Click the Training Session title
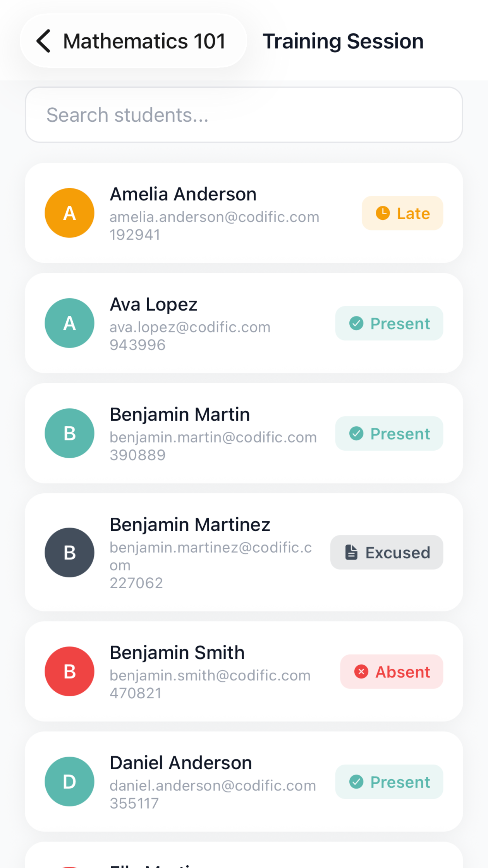 (x=343, y=41)
